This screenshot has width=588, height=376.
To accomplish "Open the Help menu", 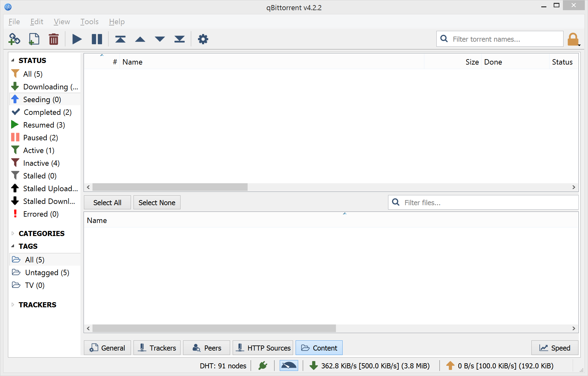I will coord(117,22).
